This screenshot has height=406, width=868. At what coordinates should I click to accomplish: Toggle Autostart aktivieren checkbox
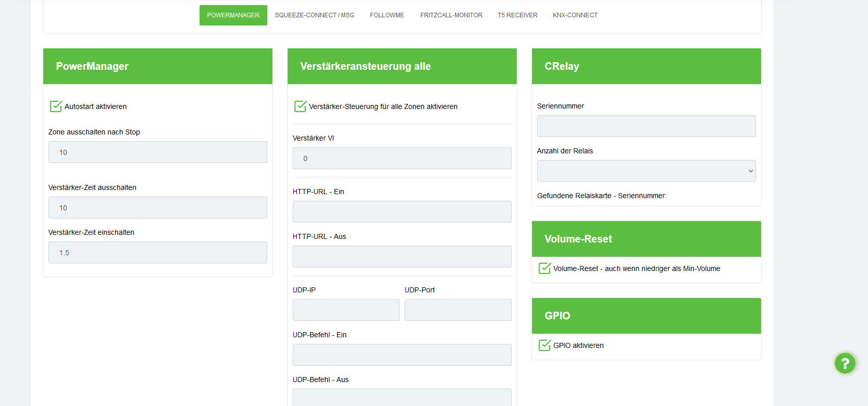56,106
